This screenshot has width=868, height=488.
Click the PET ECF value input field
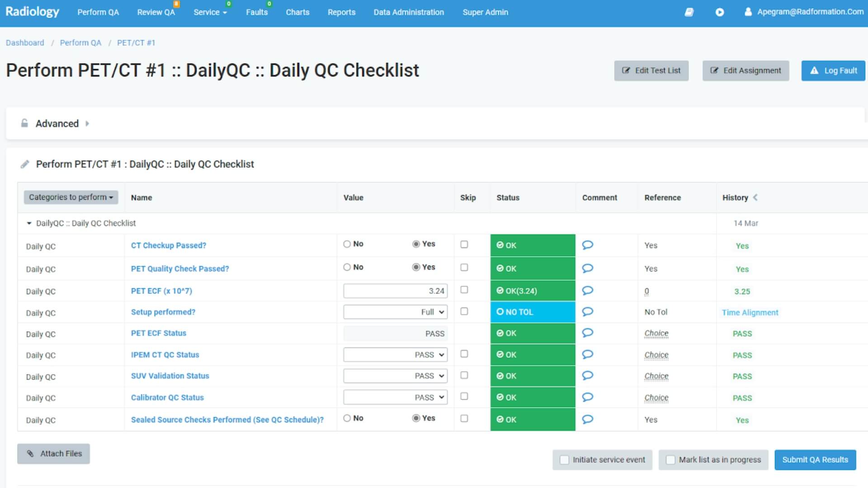tap(395, 291)
